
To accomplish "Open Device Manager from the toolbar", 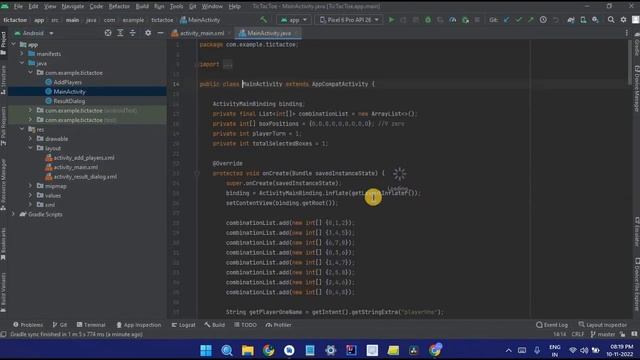I will [x=583, y=20].
